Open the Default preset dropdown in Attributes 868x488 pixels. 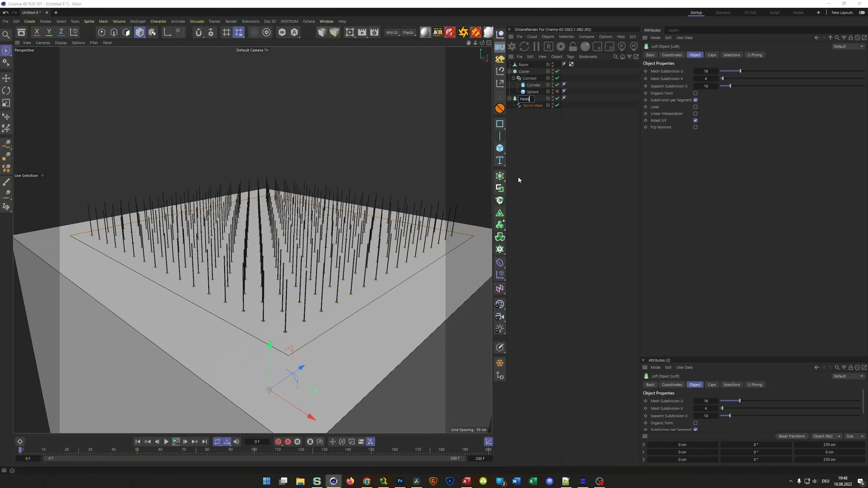848,46
